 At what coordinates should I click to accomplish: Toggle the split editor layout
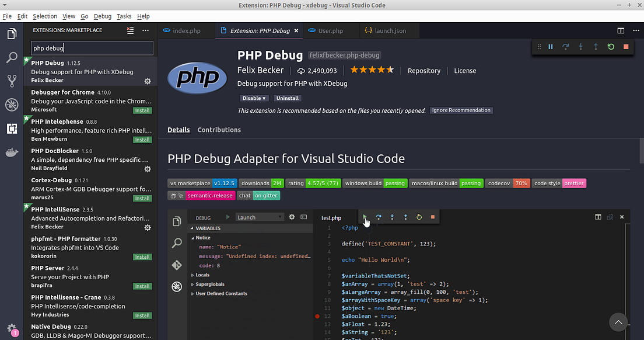tap(620, 30)
